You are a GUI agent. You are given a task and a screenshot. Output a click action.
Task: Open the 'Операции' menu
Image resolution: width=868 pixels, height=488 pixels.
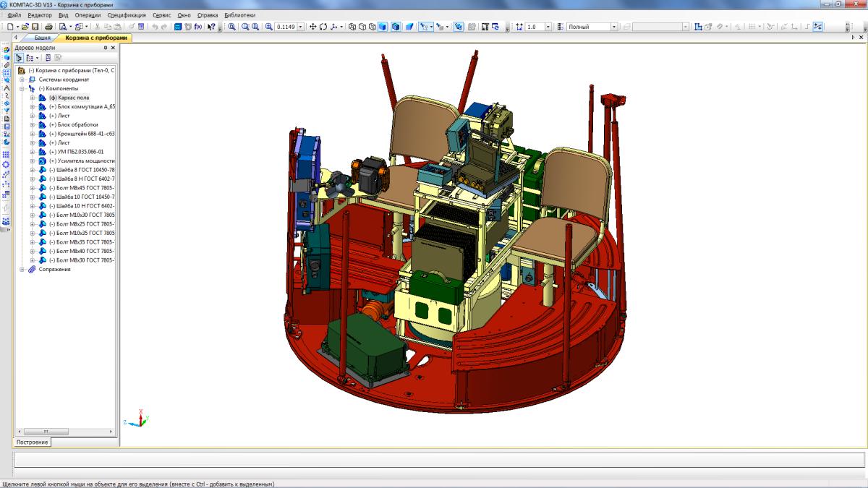88,15
